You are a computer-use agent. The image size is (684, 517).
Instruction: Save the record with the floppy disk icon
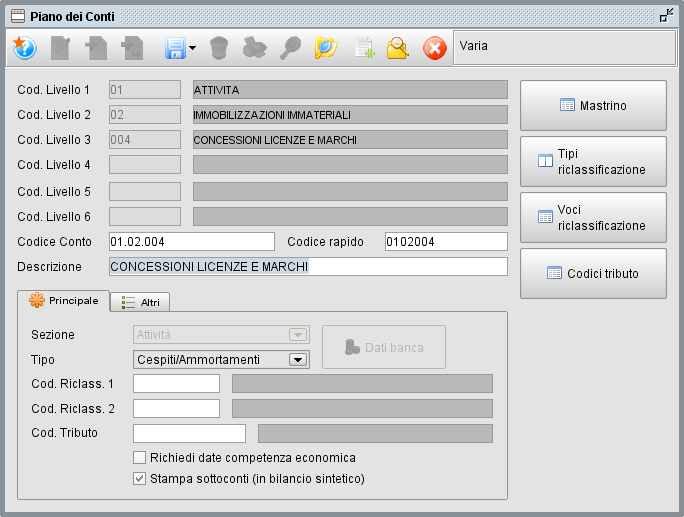click(x=175, y=48)
